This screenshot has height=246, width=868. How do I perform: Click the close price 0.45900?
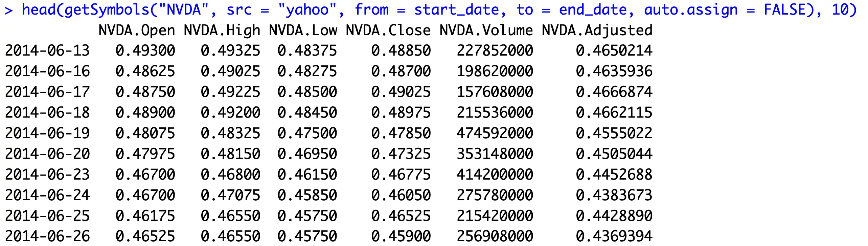[x=401, y=236]
